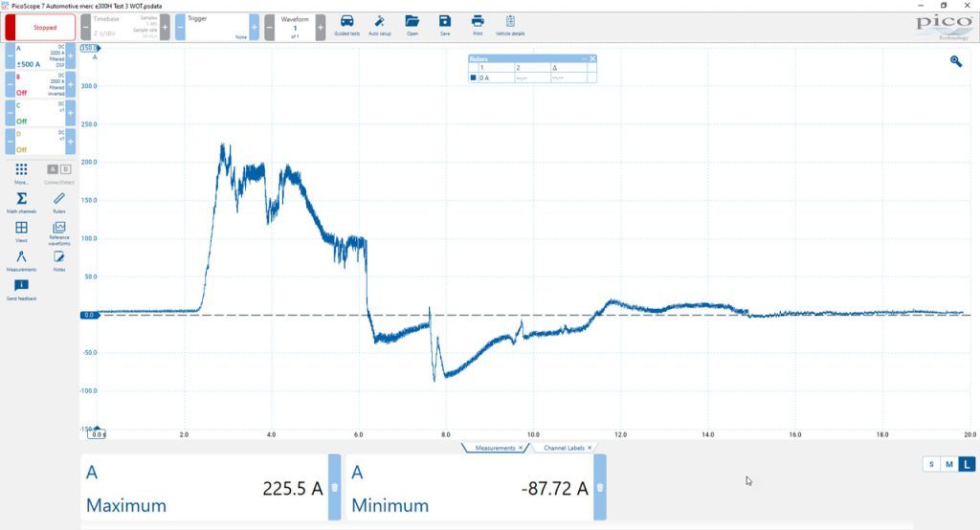Viewport: 980px width, 530px height.
Task: Select the S measurement size option
Action: (931, 464)
